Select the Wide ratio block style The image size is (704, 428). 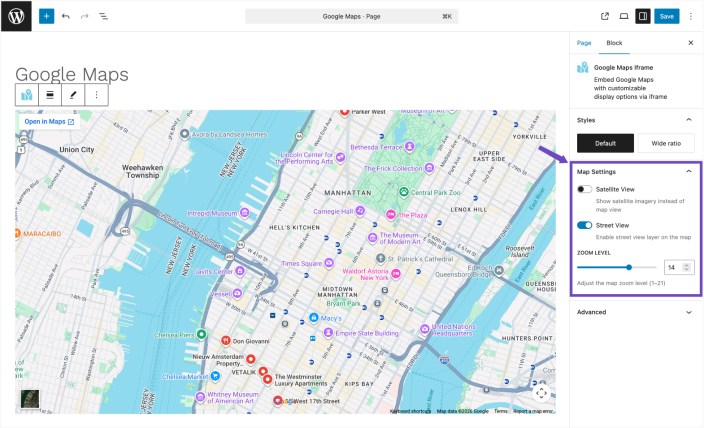tap(666, 143)
